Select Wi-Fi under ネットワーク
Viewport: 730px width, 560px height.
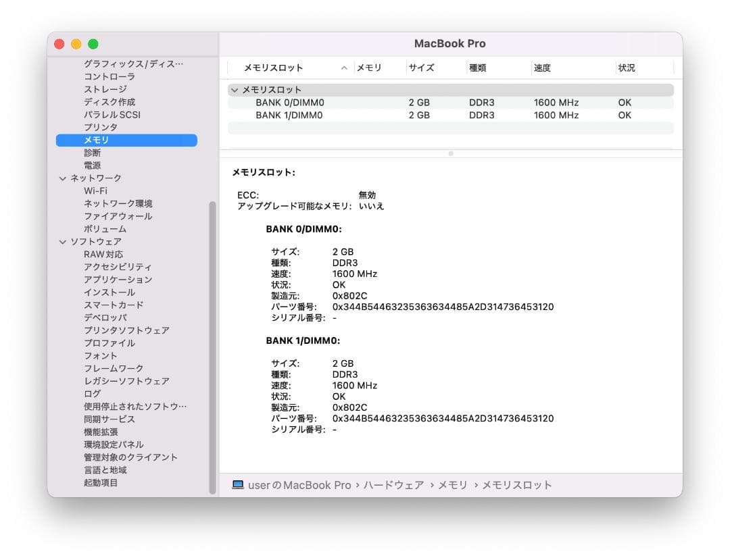(95, 190)
